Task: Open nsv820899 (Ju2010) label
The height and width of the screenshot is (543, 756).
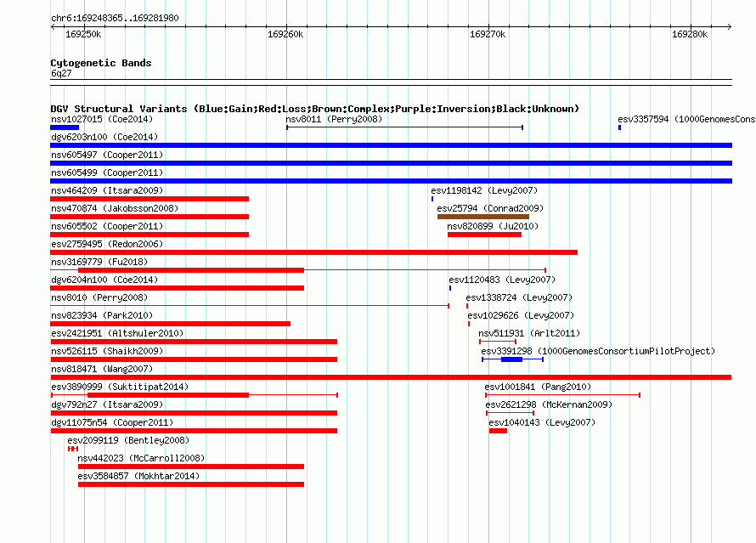Action: tap(493, 226)
